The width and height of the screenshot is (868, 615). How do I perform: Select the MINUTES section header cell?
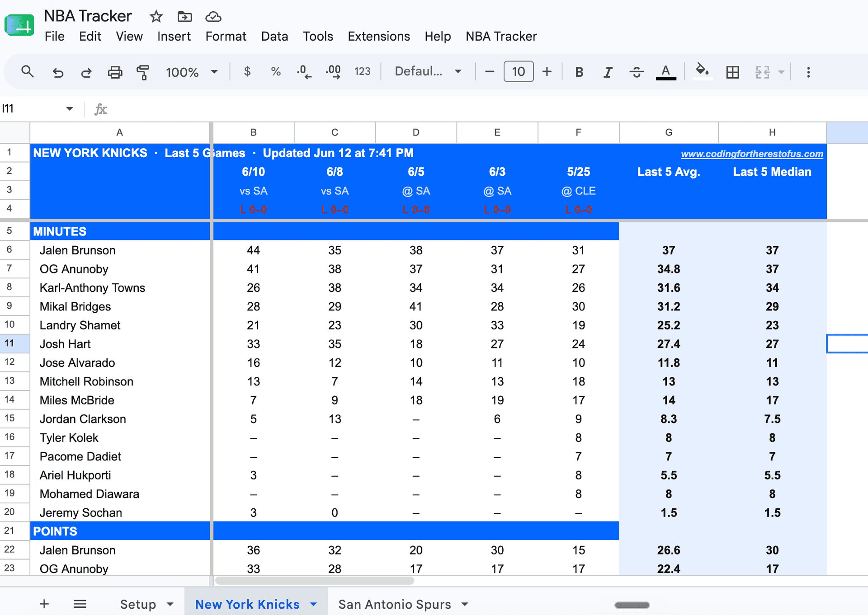(120, 231)
